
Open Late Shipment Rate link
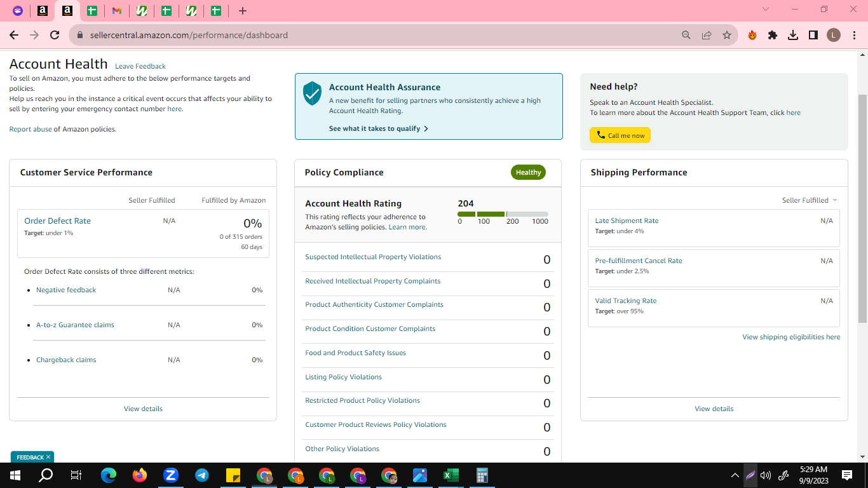[x=627, y=220]
